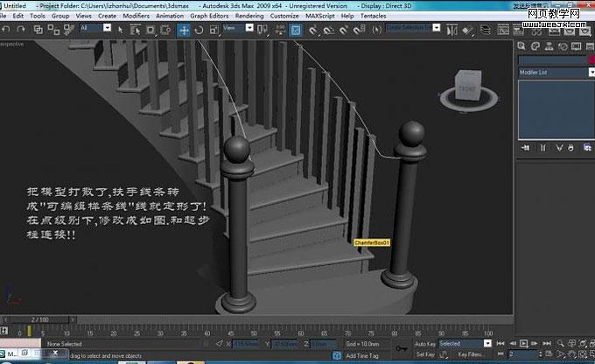The height and width of the screenshot is (364, 595).
Task: Click the Align tool icon
Action: [468, 30]
